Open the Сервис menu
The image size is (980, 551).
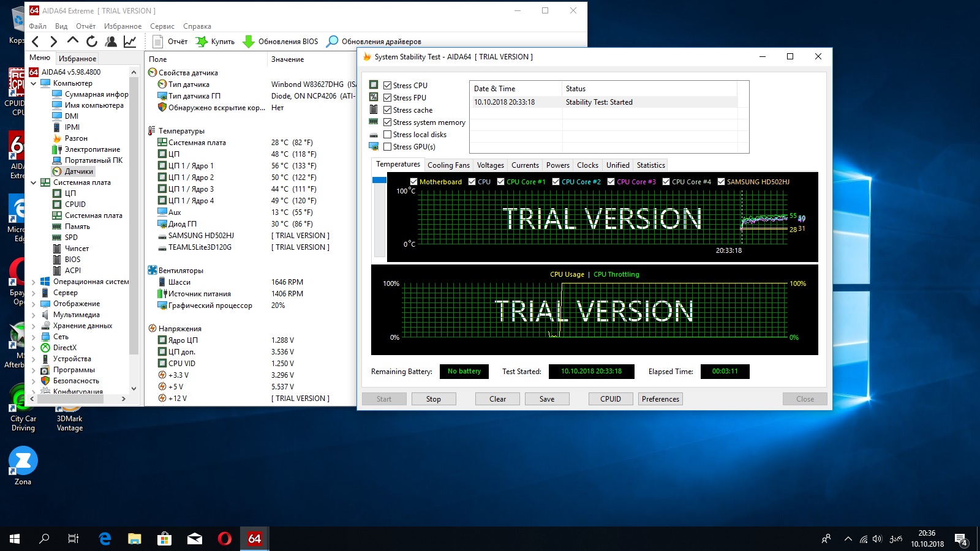pos(162,26)
